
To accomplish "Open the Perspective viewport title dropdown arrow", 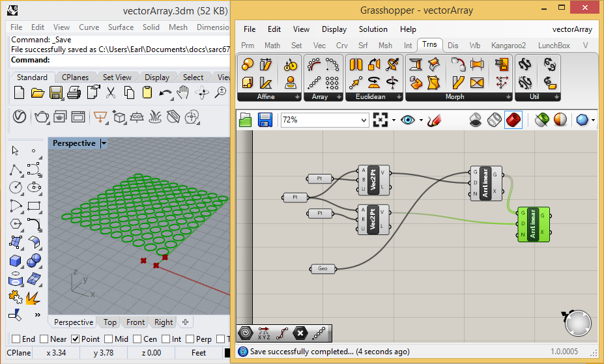I will tap(104, 143).
